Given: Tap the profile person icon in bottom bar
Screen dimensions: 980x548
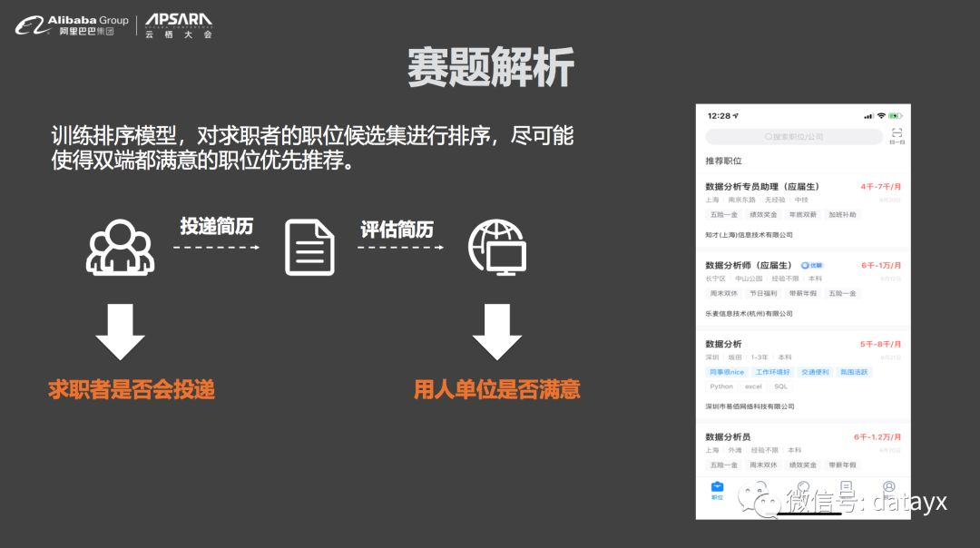Looking at the screenshot, I should (x=888, y=489).
